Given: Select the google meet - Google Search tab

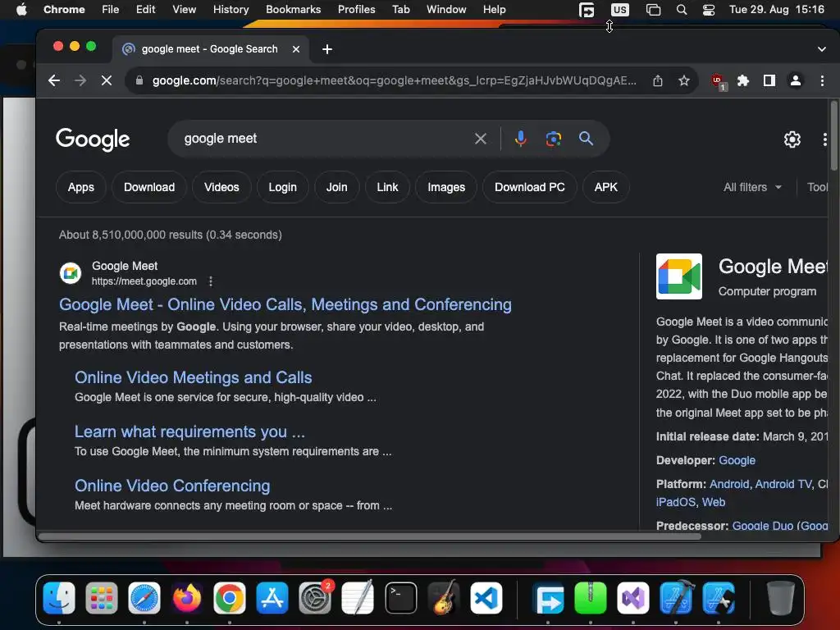Looking at the screenshot, I should pos(210,49).
